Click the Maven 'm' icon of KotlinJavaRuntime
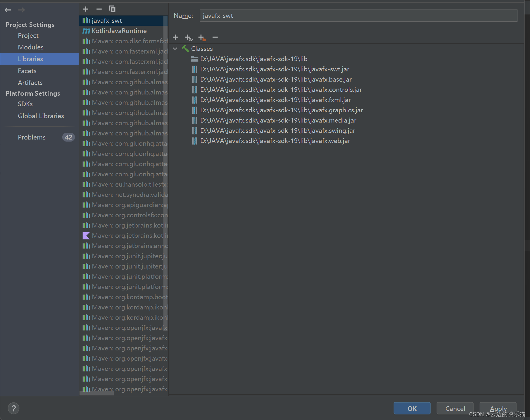The width and height of the screenshot is (530, 420). [86, 31]
